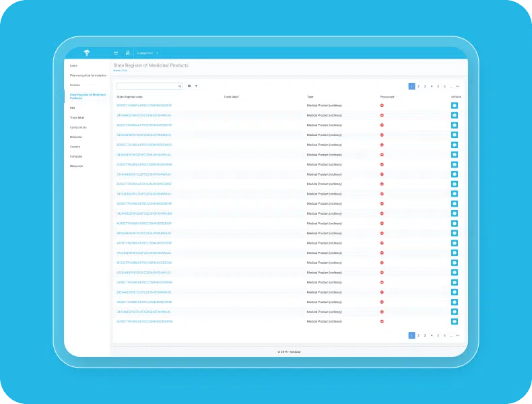
Task: Select page 1 in top pagination
Action: 411,86
